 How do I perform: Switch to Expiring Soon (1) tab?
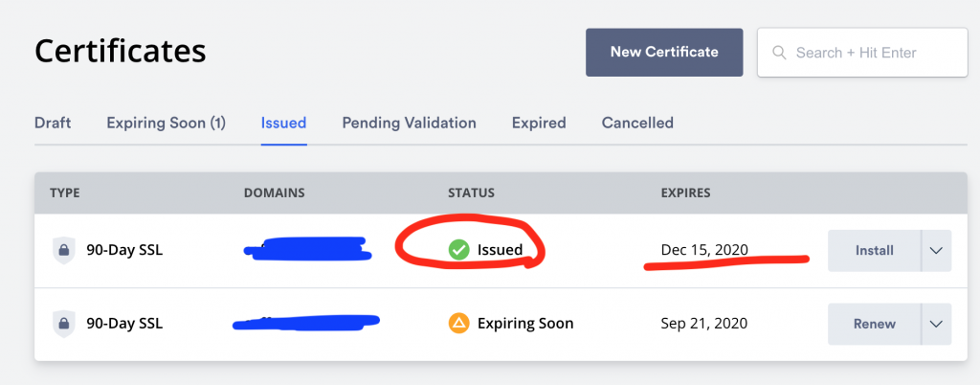[166, 124]
